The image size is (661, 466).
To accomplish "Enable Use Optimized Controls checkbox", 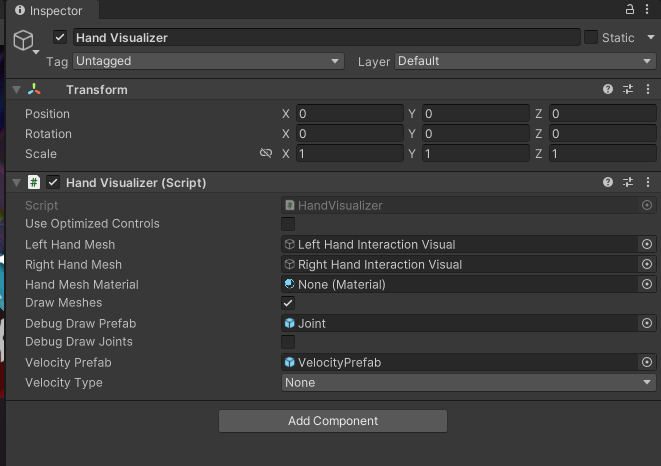I will point(288,224).
